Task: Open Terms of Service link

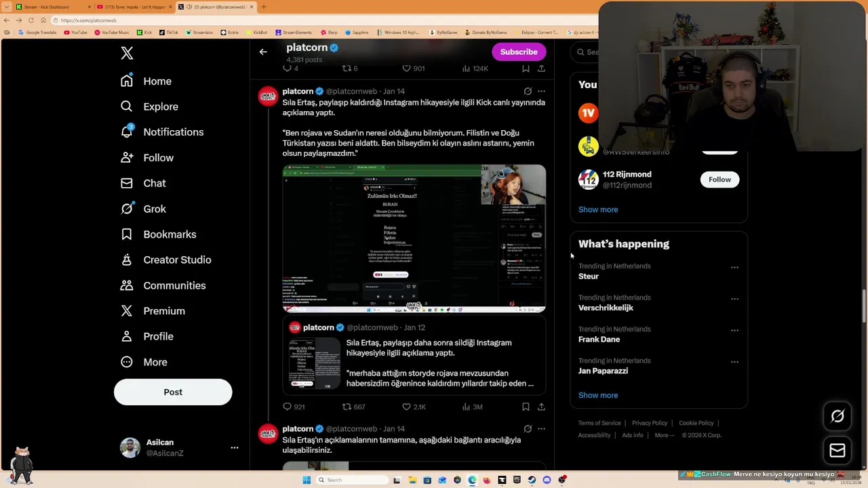Action: tap(599, 423)
